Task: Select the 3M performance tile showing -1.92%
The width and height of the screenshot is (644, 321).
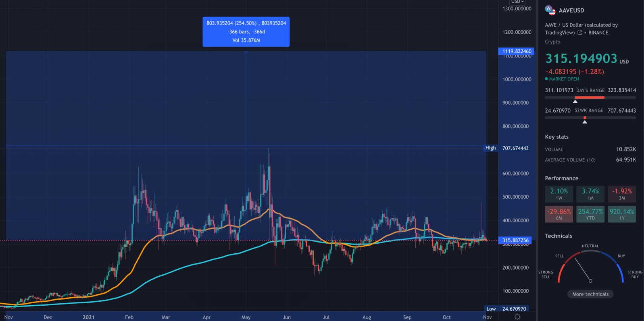Action: tap(622, 194)
